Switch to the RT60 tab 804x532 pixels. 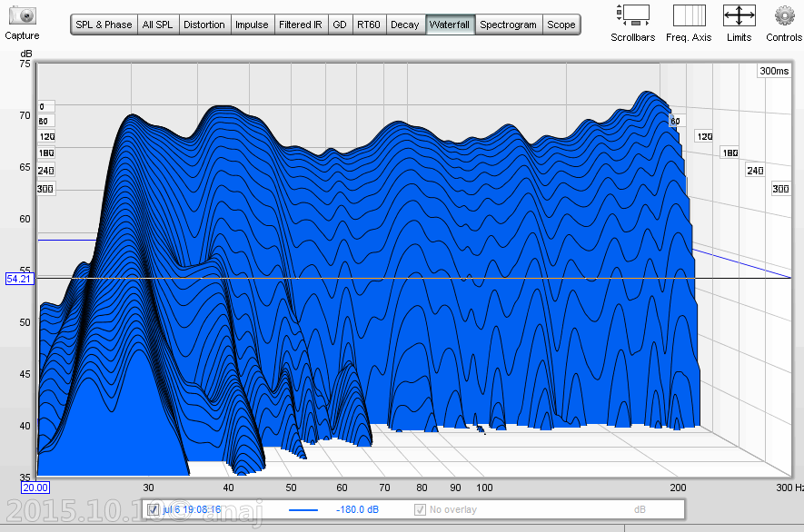pos(369,25)
